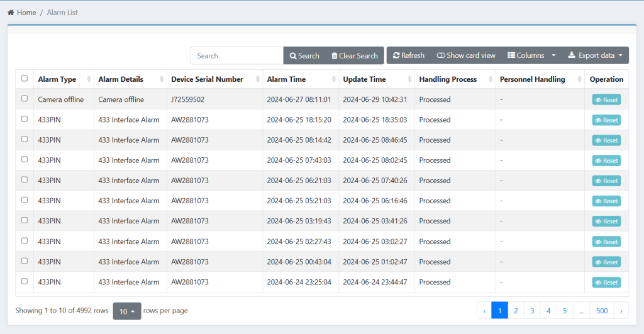Viewport: 644px width, 334px height.
Task: Click the Home breadcrumb icon
Action: (x=11, y=13)
